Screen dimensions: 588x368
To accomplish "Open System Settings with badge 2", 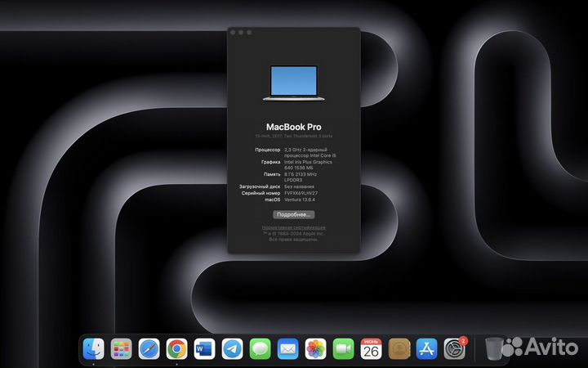I will (454, 349).
